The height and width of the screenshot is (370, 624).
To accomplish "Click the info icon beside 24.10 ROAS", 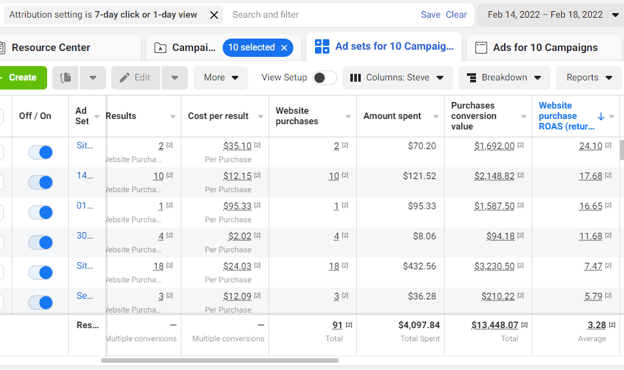I will (608, 146).
